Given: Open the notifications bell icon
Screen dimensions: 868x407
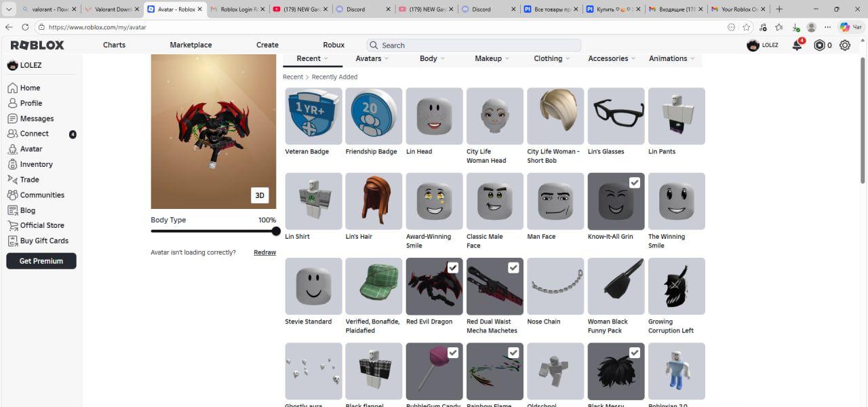Looking at the screenshot, I should click(797, 45).
